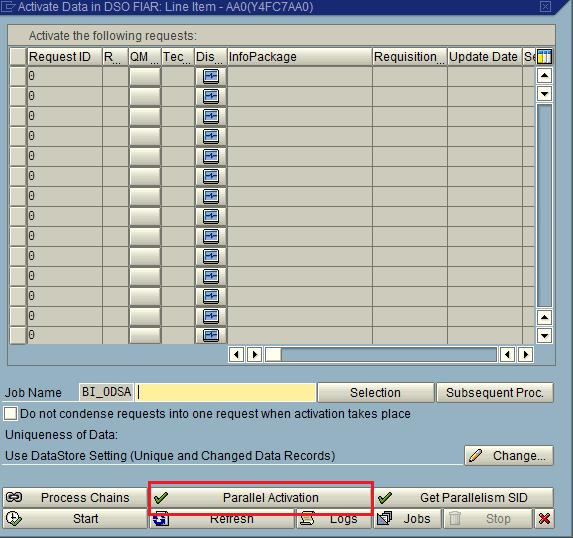Screen dimensions: 573x538
Task: Click select-all corner box of table
Action: [18, 57]
